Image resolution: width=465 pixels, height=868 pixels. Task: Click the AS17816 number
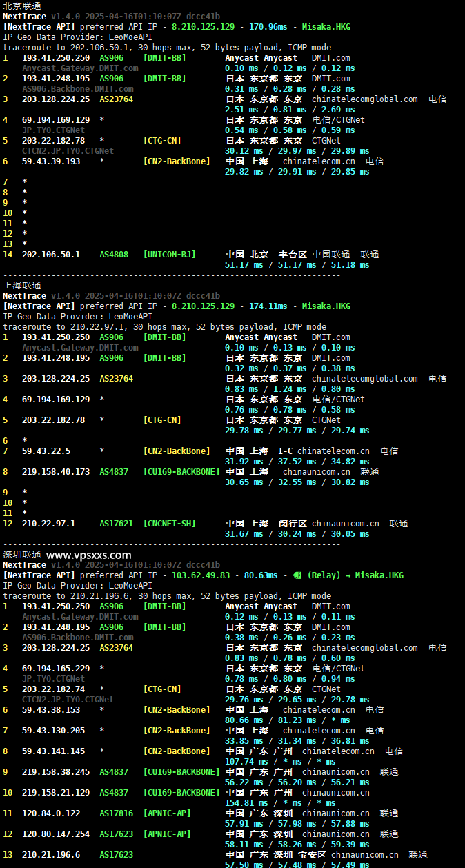117,813
